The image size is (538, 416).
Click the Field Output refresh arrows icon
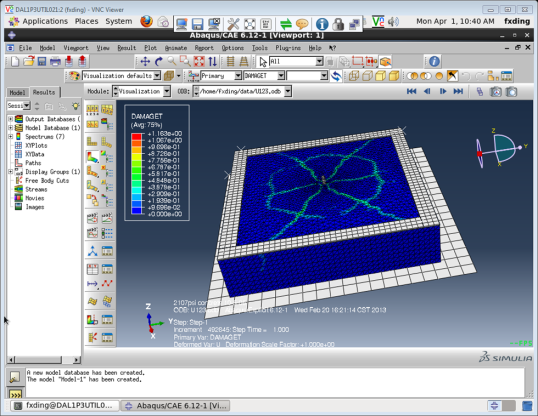(x=336, y=76)
